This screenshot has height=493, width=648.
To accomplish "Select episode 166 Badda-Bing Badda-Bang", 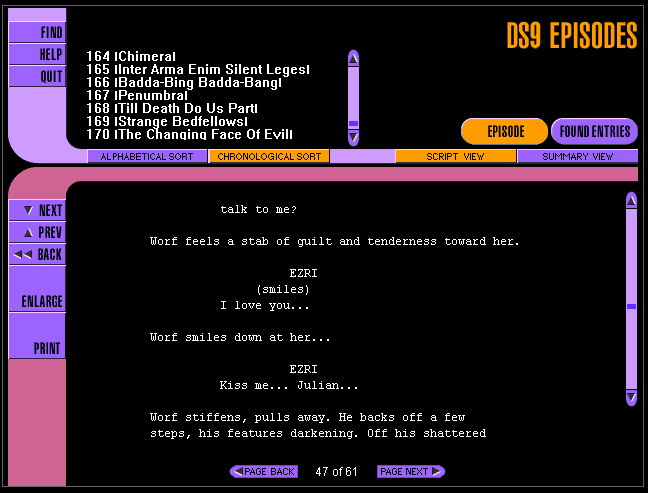I will pos(184,83).
